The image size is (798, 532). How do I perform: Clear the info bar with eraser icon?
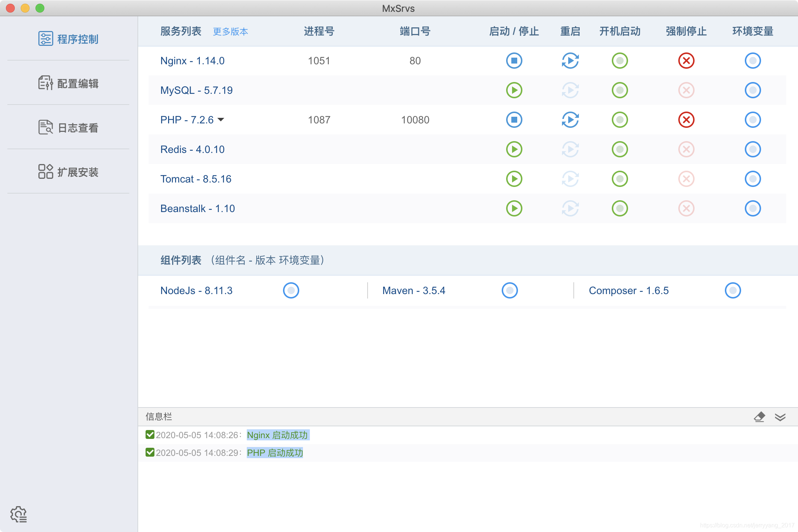pos(759,417)
